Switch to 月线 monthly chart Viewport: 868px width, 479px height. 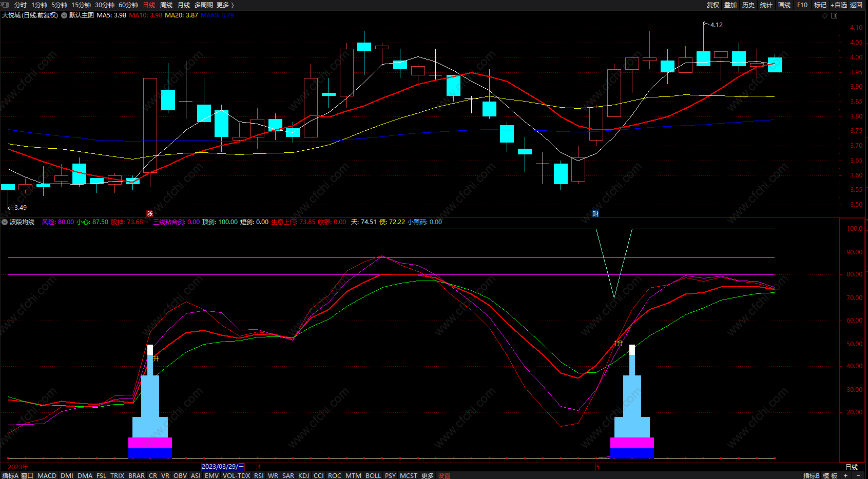184,5
